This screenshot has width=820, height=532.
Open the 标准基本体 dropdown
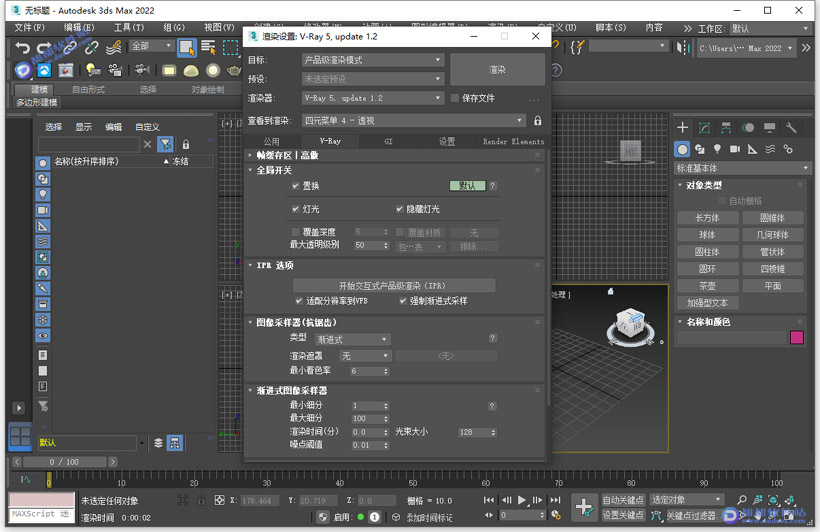[x=743, y=168]
